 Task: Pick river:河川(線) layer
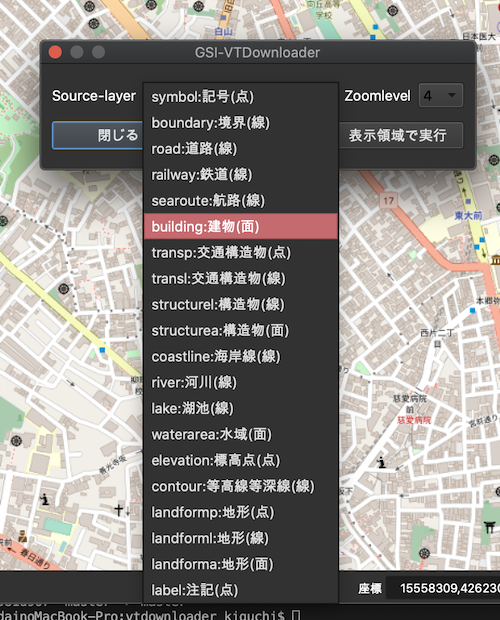click(x=241, y=382)
